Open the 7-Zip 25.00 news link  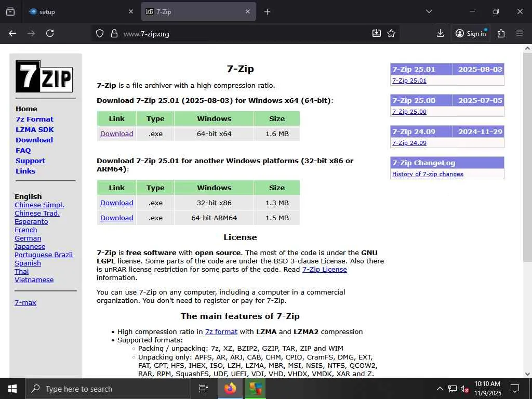click(409, 112)
